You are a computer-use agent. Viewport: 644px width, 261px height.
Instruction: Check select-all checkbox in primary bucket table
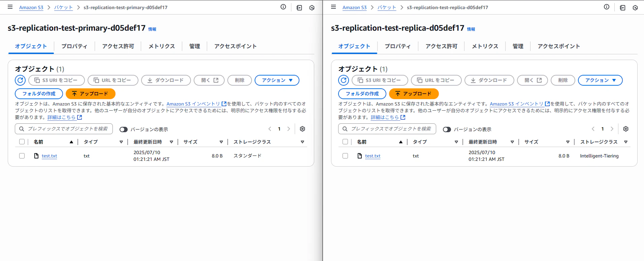22,142
